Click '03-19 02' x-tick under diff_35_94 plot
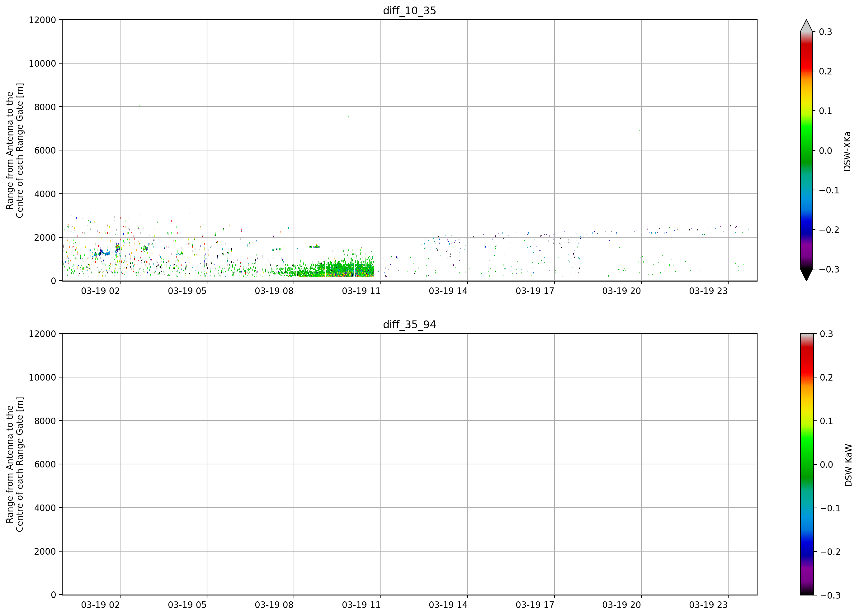Viewport: 859px width, 616px height. pyautogui.click(x=100, y=605)
